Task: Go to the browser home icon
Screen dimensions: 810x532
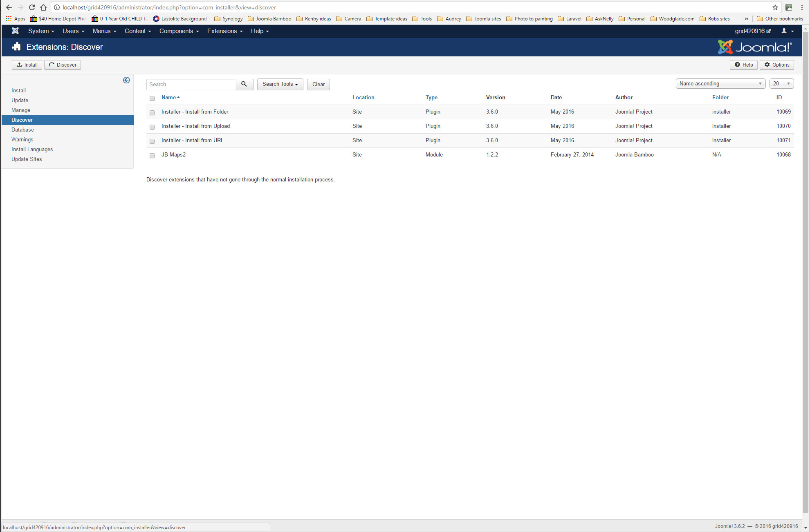Action: (43, 7)
